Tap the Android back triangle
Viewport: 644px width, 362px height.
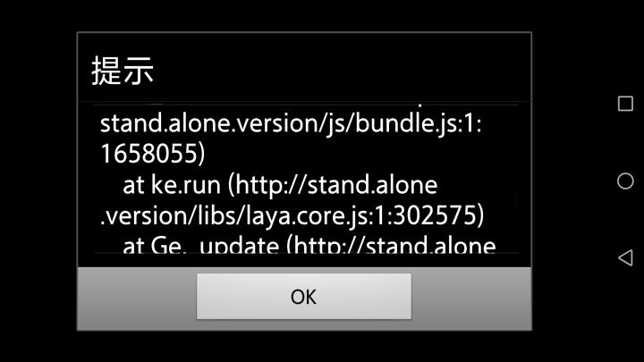point(625,257)
